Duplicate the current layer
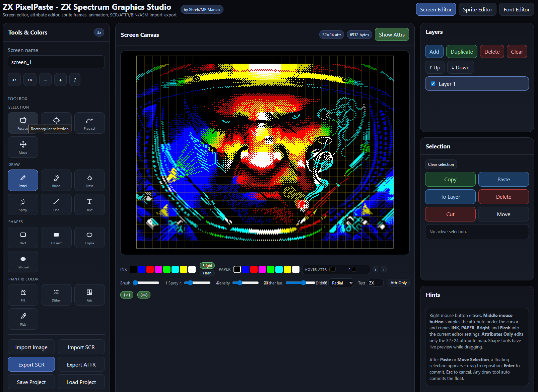538x392 pixels. 462,52
